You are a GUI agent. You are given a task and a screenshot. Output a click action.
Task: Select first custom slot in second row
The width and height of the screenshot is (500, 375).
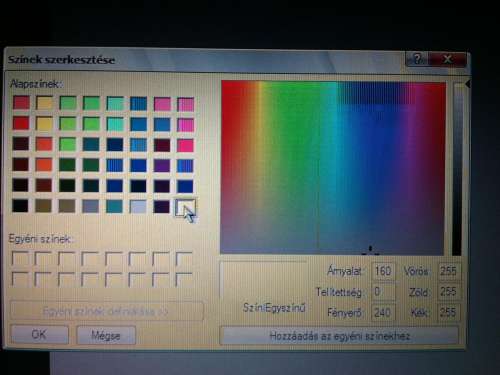(x=20, y=279)
